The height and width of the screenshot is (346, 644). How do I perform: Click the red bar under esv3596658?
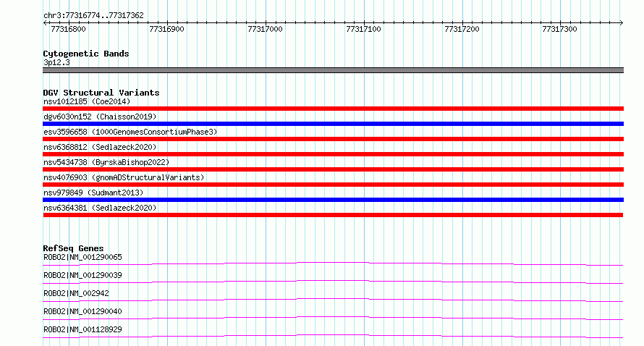[x=333, y=139]
